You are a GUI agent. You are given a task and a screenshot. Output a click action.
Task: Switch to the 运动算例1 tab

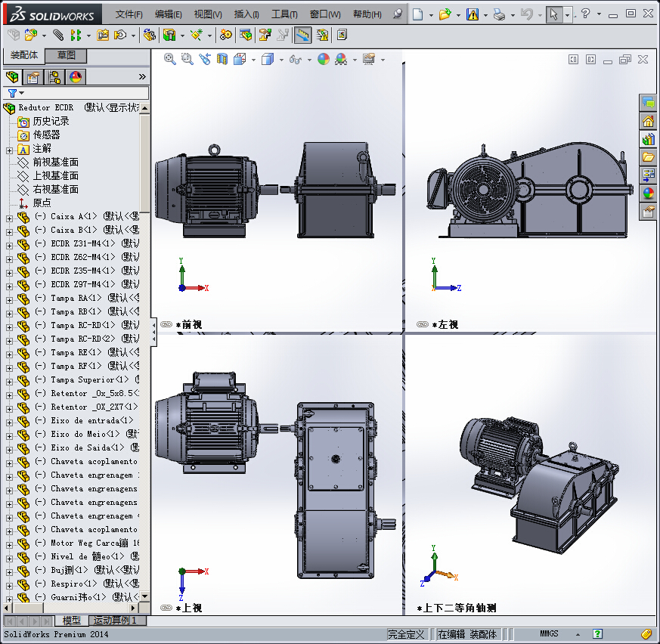(114, 621)
